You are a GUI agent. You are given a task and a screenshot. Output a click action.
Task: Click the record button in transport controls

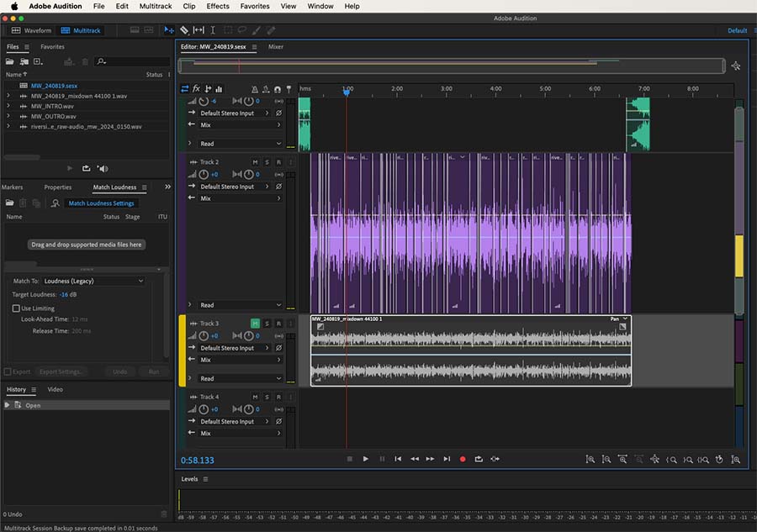click(462, 459)
